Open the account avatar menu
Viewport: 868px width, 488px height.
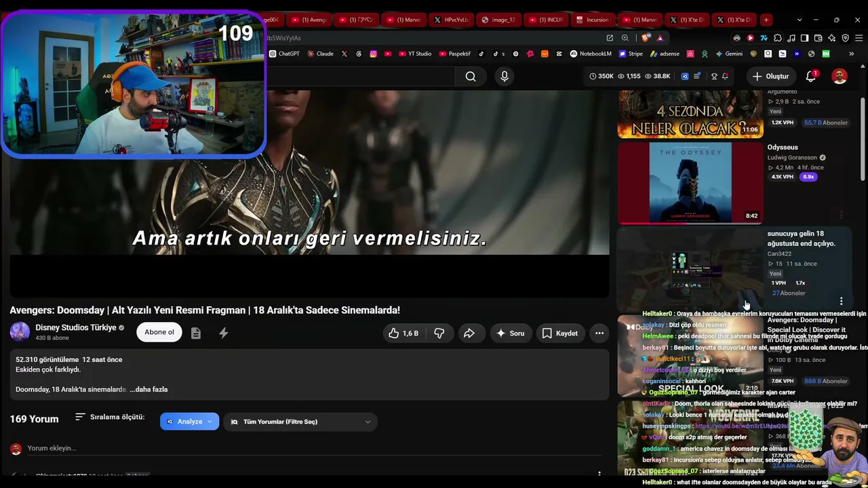coord(840,77)
